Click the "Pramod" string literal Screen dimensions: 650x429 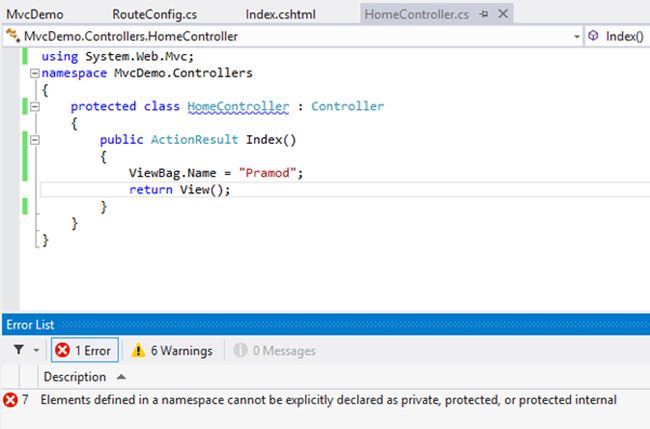point(267,173)
